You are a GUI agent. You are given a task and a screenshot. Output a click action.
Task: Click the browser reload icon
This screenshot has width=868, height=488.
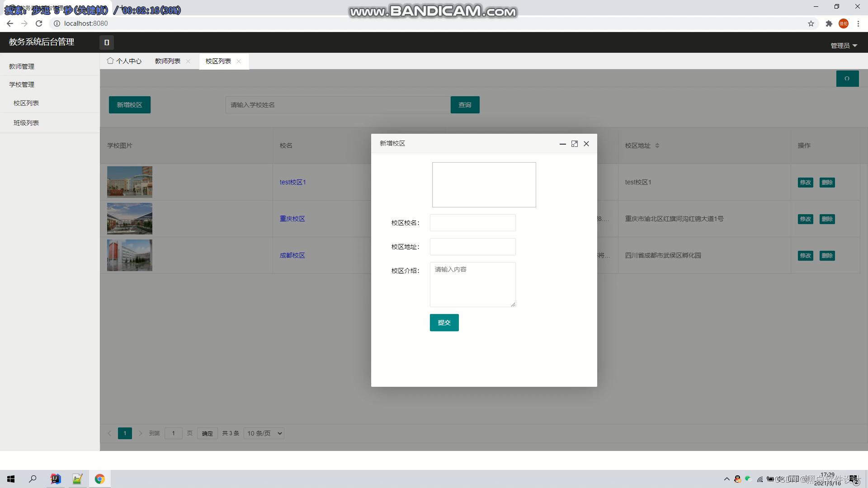(x=39, y=23)
